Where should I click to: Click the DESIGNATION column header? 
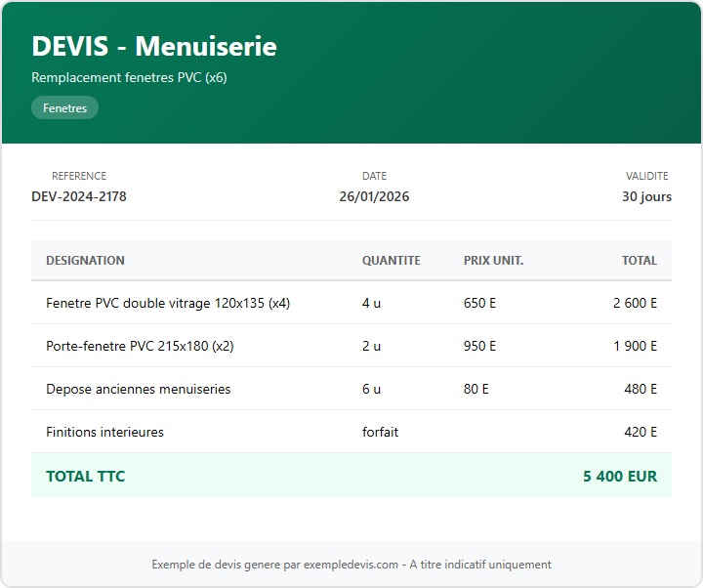click(85, 261)
